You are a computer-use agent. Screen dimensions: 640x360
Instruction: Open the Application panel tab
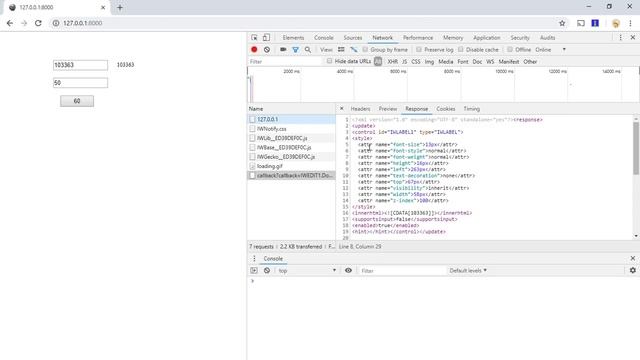[x=487, y=38]
